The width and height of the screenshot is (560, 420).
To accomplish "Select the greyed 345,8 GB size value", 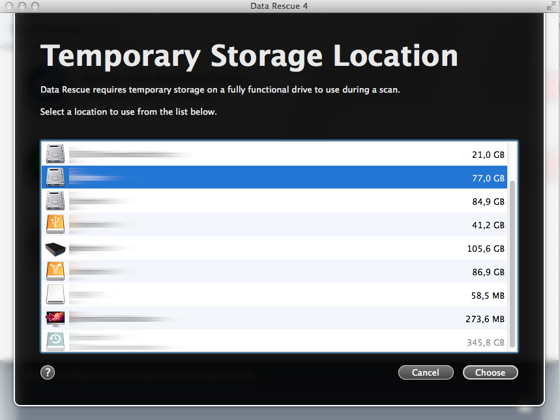I will pos(486,342).
